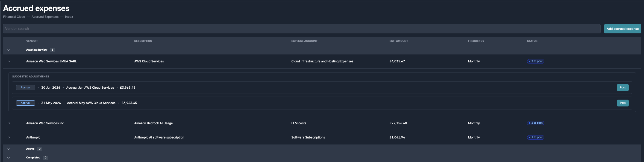644x162 pixels.
Task: Post the 31 May 2026 accrual
Action: pos(622,103)
